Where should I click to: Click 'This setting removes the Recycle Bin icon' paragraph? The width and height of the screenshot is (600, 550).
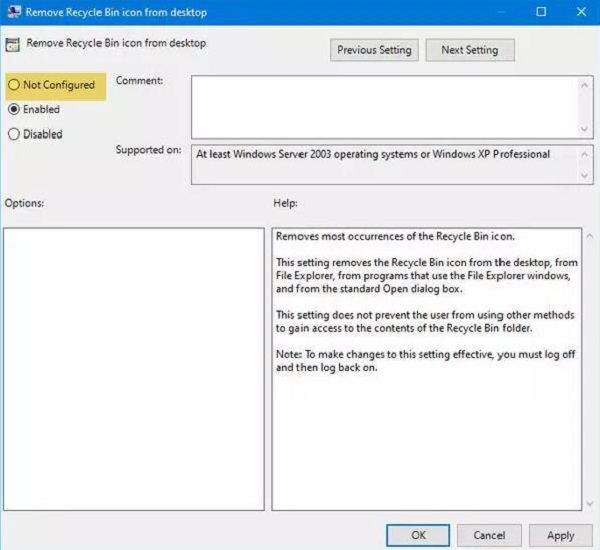(x=427, y=276)
